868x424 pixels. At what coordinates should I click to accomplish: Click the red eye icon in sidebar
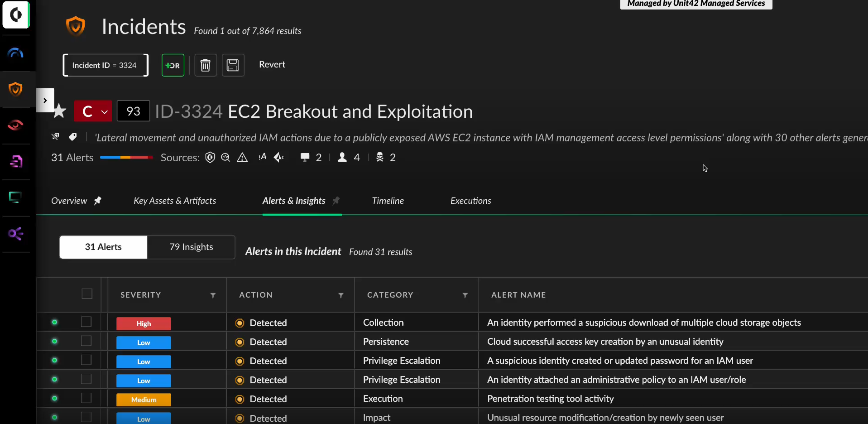point(16,125)
